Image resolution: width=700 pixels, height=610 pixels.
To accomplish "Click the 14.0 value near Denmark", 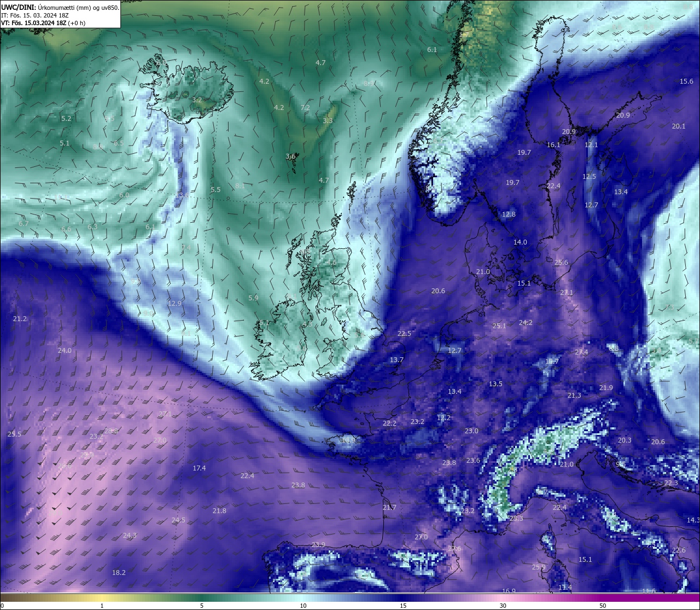I will point(520,242).
